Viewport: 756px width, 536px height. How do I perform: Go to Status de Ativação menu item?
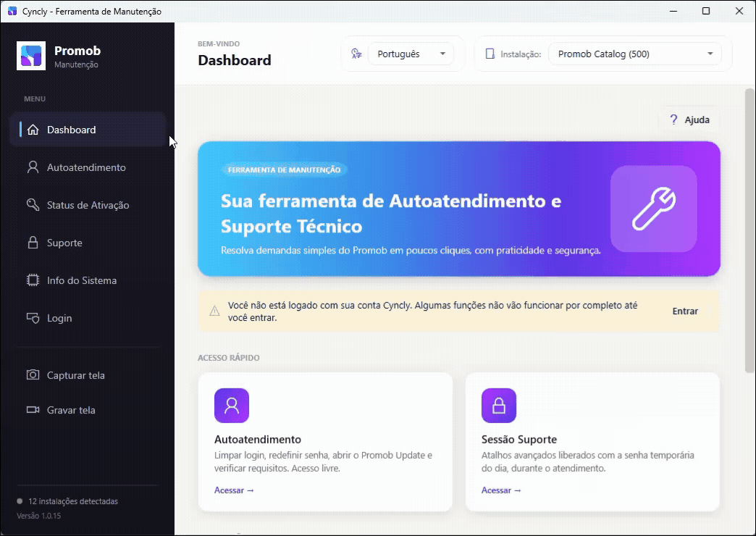tap(88, 205)
